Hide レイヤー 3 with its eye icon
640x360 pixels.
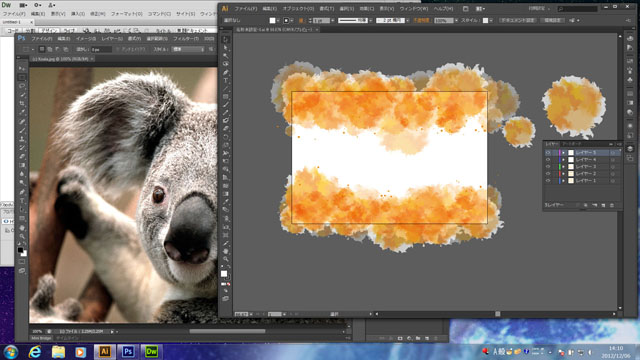(x=548, y=167)
